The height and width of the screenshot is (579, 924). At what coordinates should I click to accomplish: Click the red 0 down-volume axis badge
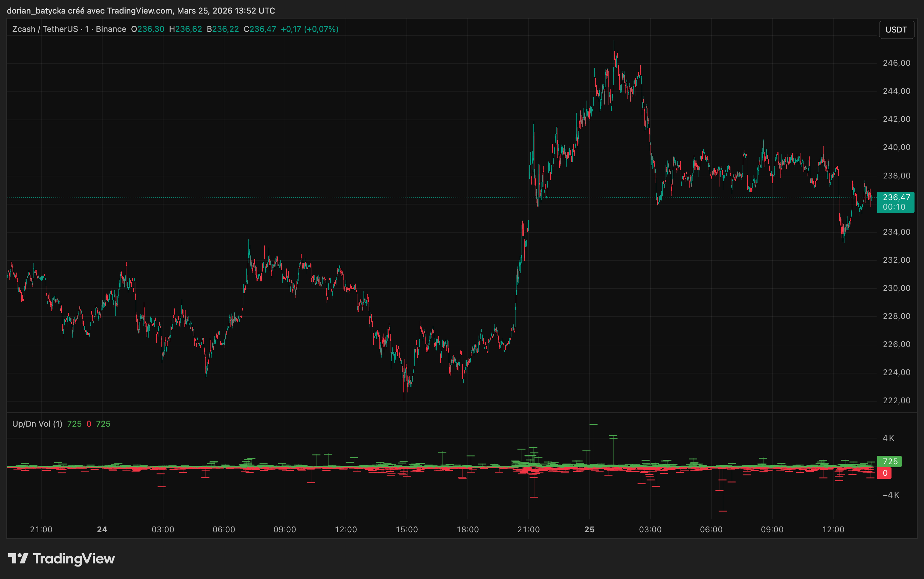[885, 473]
